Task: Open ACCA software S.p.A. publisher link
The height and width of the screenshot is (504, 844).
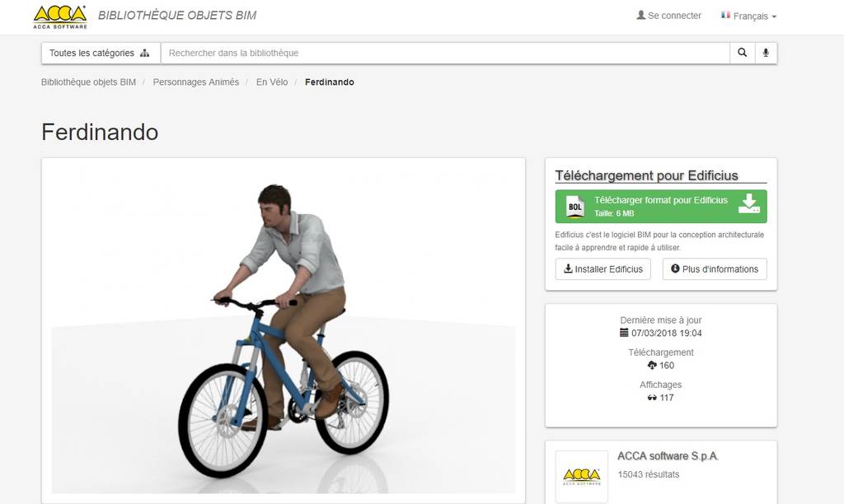Action: (x=668, y=456)
